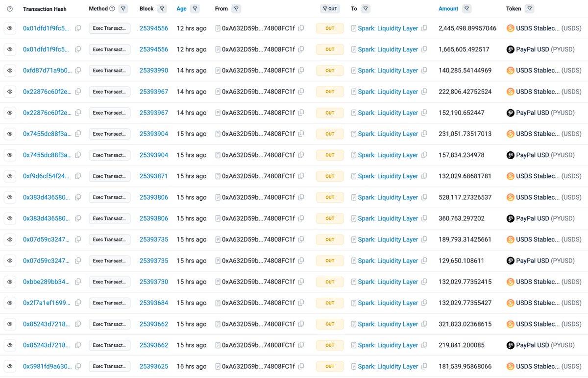This screenshot has height=378, width=588.
Task: Click eye icon in the 0xbbe289bb34 row
Action: [x=10, y=282]
